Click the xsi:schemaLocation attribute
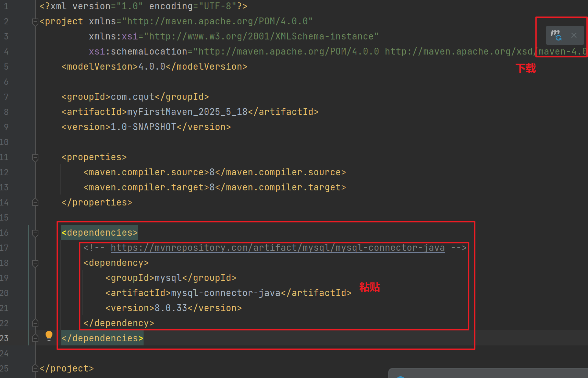The image size is (588, 378). click(x=338, y=51)
